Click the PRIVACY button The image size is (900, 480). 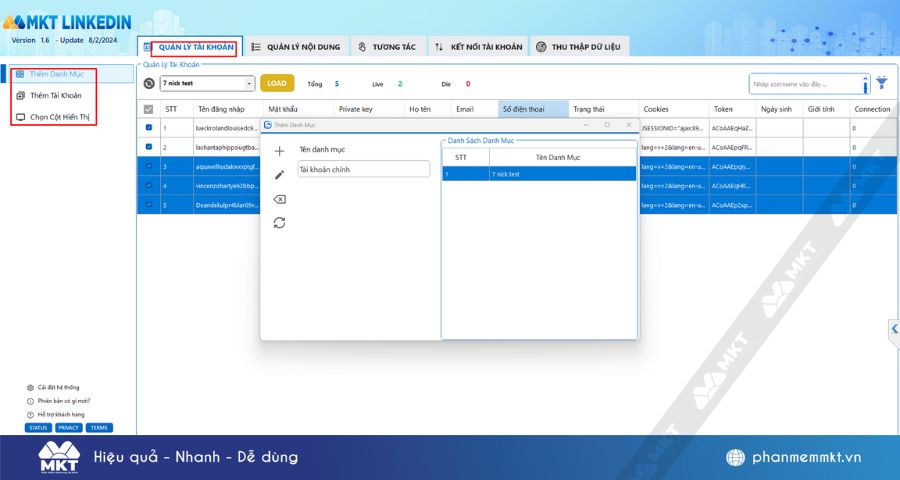tap(69, 428)
